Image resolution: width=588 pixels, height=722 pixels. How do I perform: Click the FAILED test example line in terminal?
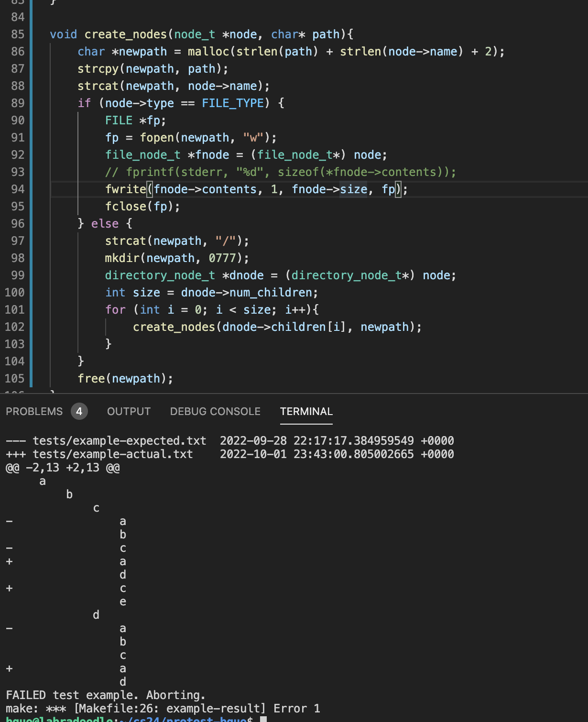pyautogui.click(x=105, y=695)
